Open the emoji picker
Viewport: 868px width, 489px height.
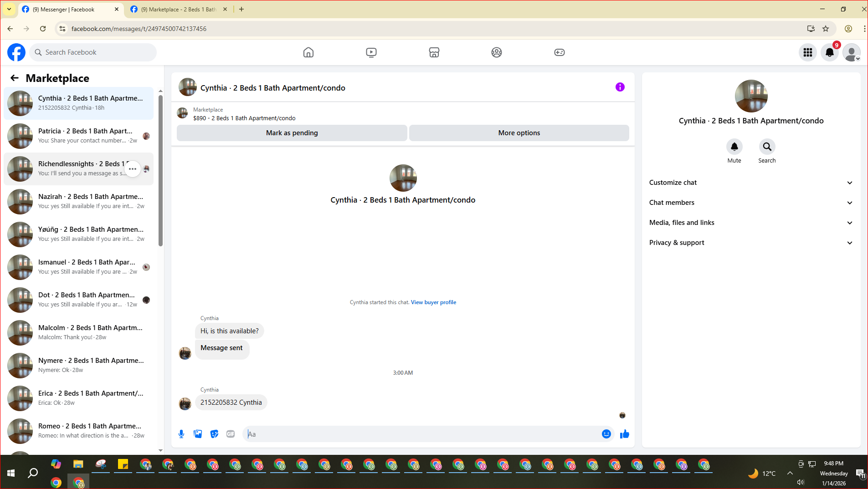tap(606, 434)
